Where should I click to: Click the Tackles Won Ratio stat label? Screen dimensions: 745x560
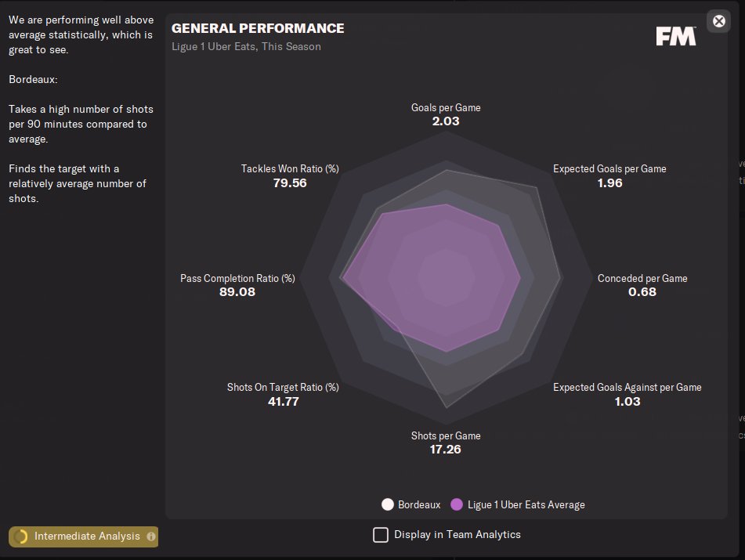point(290,168)
